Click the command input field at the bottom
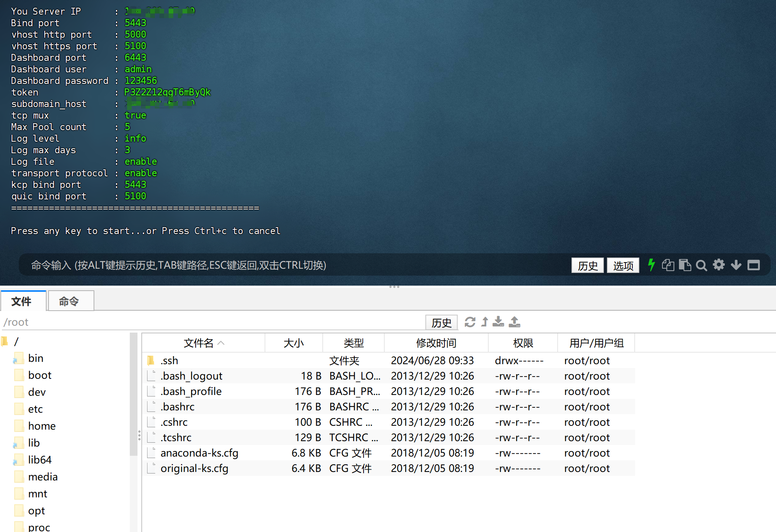The height and width of the screenshot is (532, 776). tap(270, 265)
